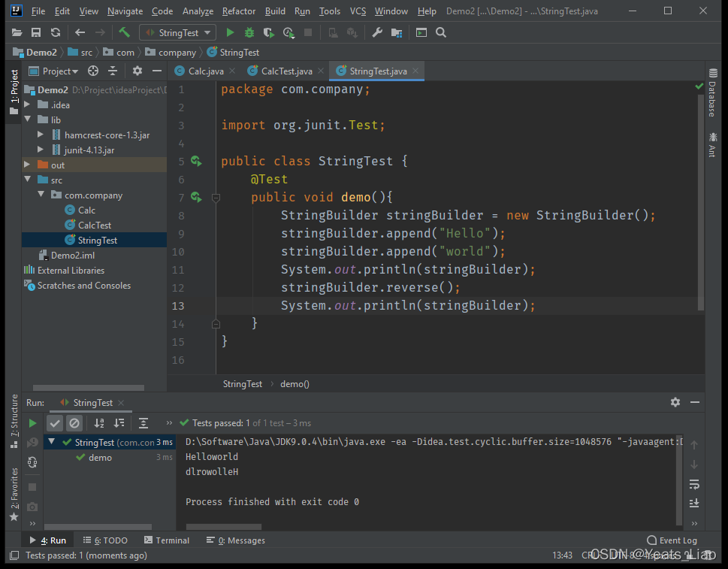
Task: Click run gutter icon beside demo() method
Action: [196, 198]
